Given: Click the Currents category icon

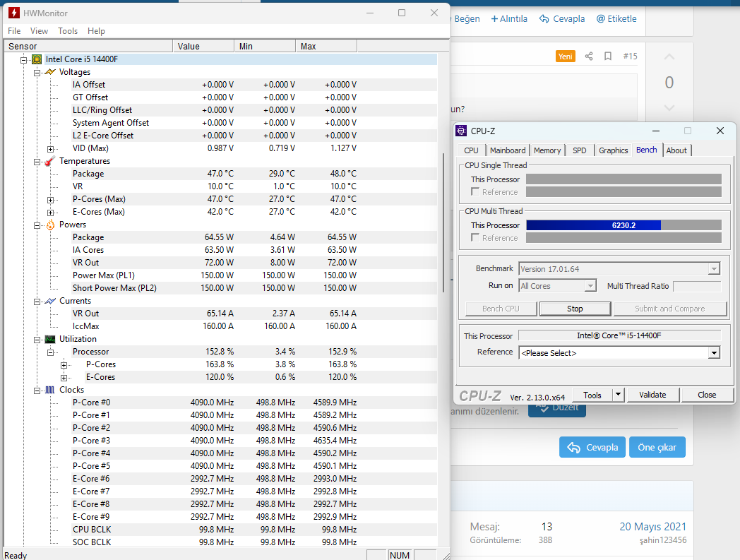Looking at the screenshot, I should tap(50, 301).
